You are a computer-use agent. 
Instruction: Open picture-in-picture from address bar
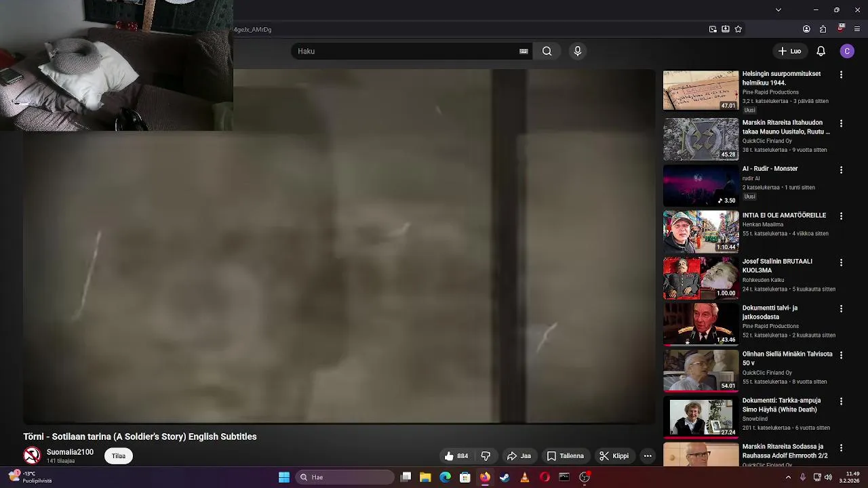[x=713, y=29]
